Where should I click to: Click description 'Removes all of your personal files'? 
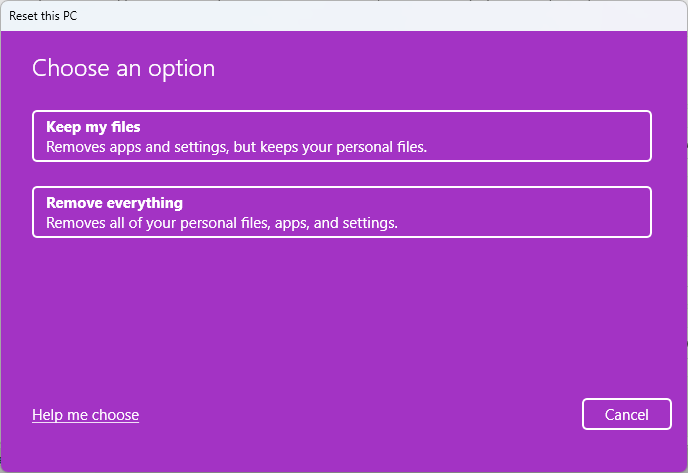tap(222, 223)
